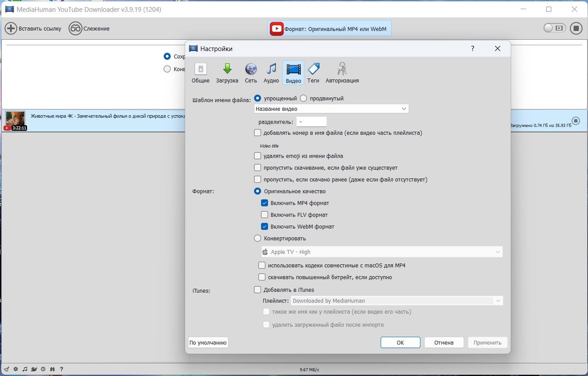Select the упрощенный filename template option
The image size is (588, 376).
258,99
